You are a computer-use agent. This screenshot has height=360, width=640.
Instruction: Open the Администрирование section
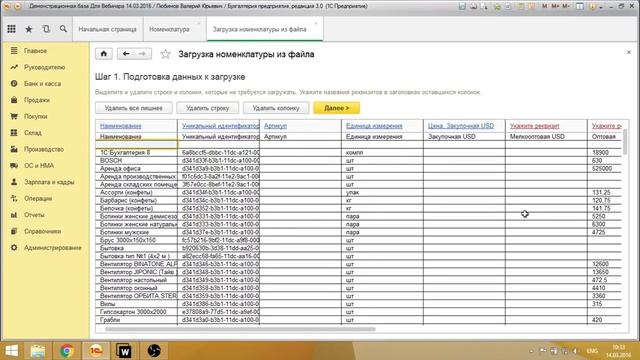pyautogui.click(x=53, y=248)
